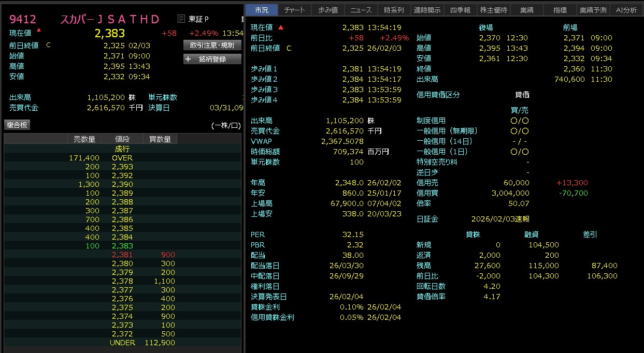Open the 適時開示 tab
Screen dimensions: 644x353
click(427, 10)
